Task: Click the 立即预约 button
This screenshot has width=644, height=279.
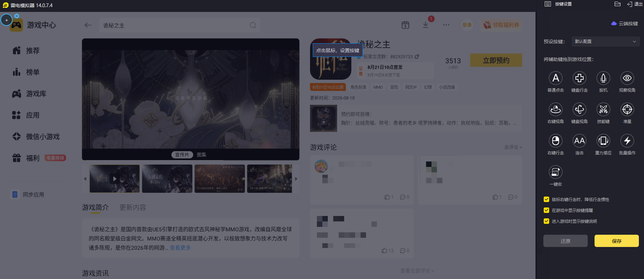Action: coord(496,60)
